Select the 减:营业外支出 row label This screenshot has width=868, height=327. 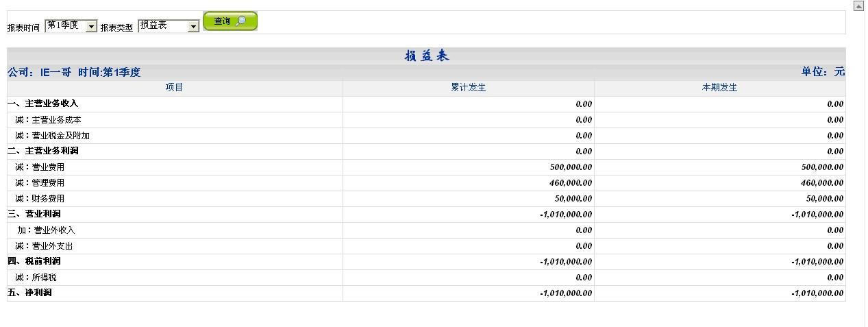pos(45,245)
